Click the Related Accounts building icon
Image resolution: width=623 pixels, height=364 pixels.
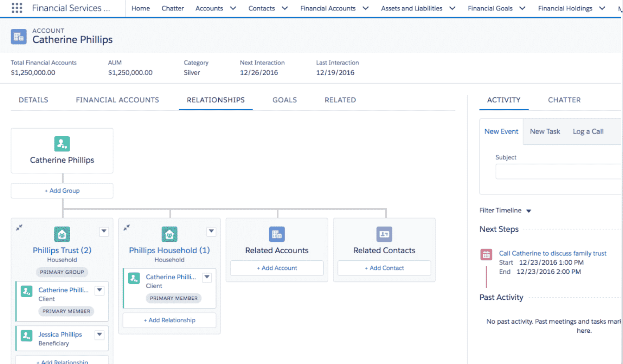pyautogui.click(x=277, y=234)
